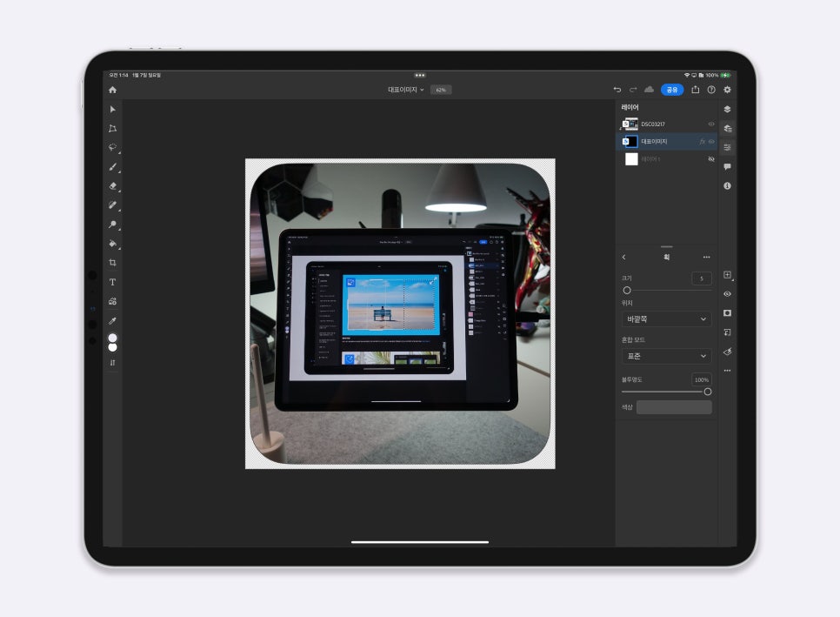The width and height of the screenshot is (840, 617).
Task: Swap foreground and background colors
Action: coord(112,363)
